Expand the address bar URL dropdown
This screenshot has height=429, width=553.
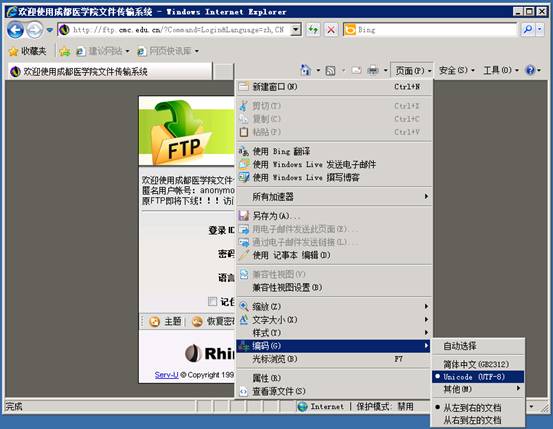click(x=296, y=30)
